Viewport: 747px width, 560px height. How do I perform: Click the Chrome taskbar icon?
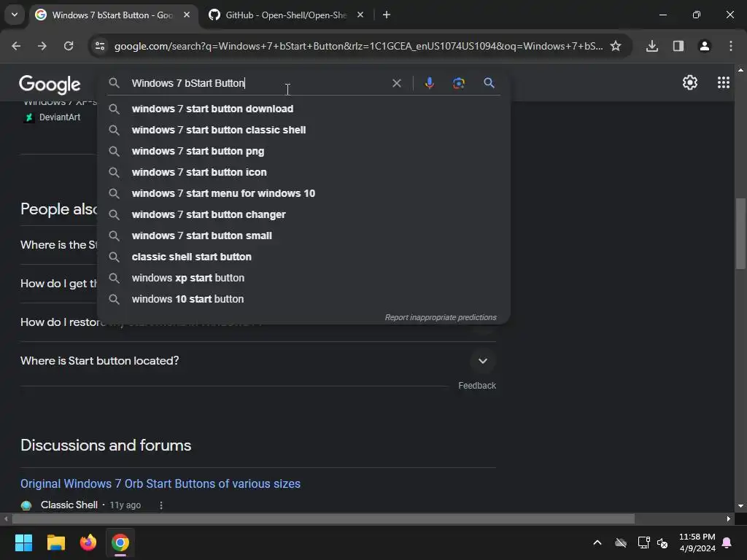pos(120,542)
